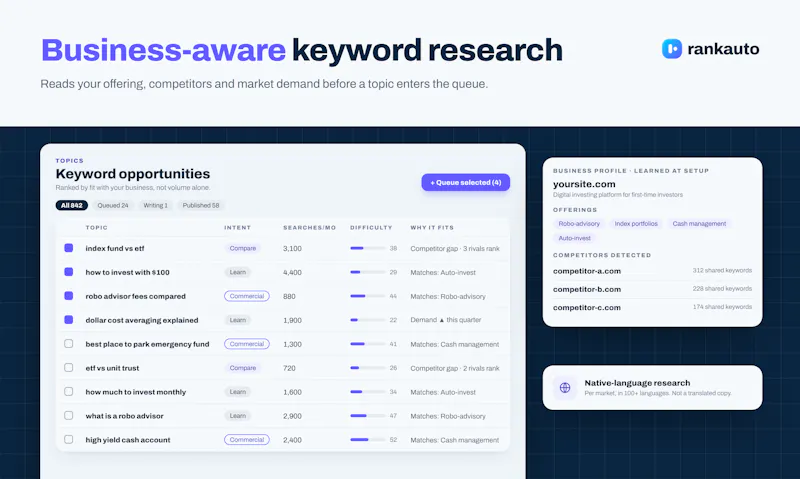
Task: Click '174 shared keywords' text
Action: click(x=722, y=307)
